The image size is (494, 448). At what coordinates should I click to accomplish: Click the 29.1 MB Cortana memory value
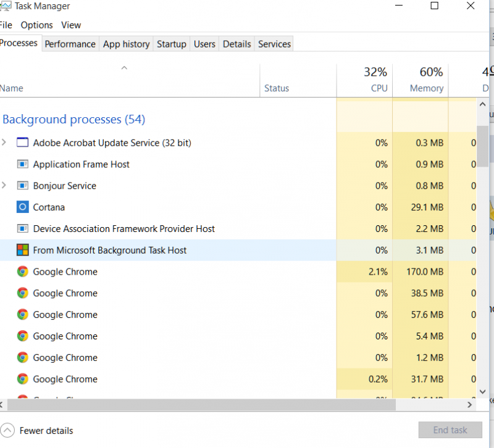(x=427, y=207)
